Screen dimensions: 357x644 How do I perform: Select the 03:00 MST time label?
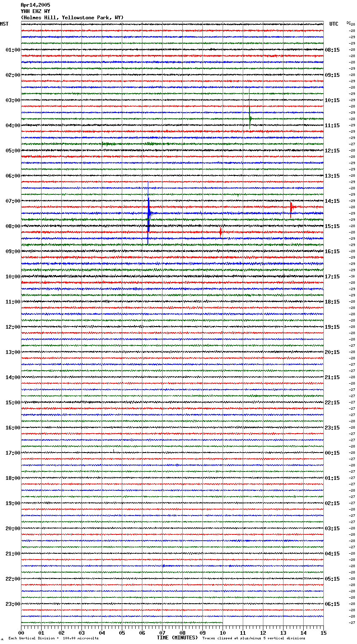coord(13,100)
